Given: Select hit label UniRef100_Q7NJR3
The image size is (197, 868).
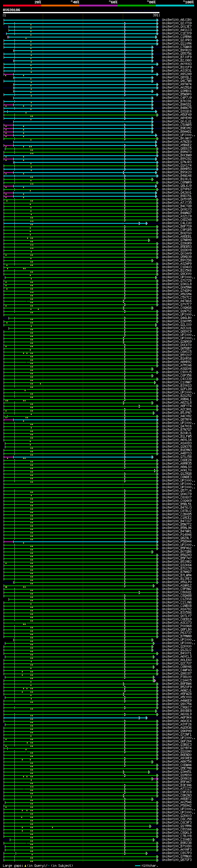Looking at the screenshot, I should (176, 162).
